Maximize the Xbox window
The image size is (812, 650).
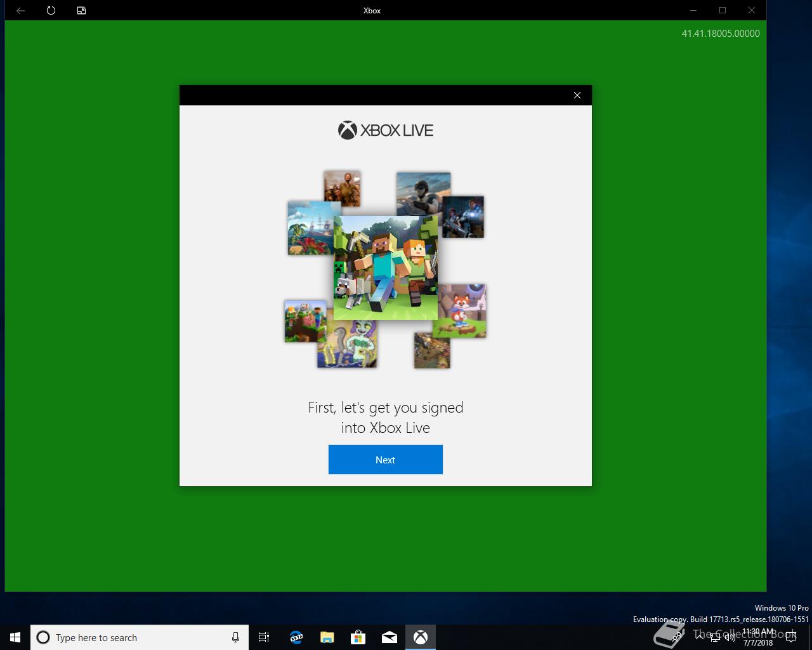pos(723,10)
